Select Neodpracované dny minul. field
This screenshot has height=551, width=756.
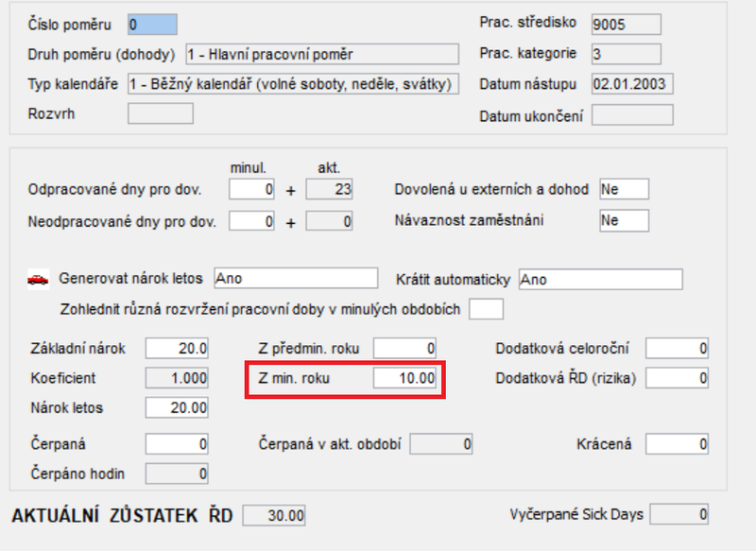coord(251,221)
